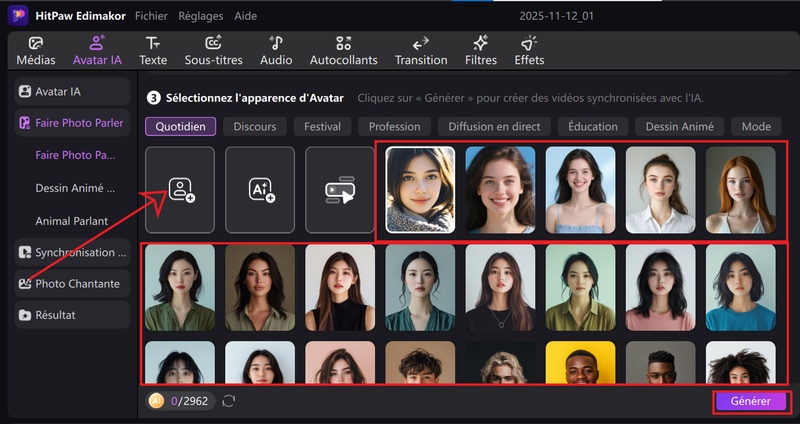Viewport: 800px width, 424px height.
Task: Select the avatar wearing a necklace
Action: click(500, 287)
